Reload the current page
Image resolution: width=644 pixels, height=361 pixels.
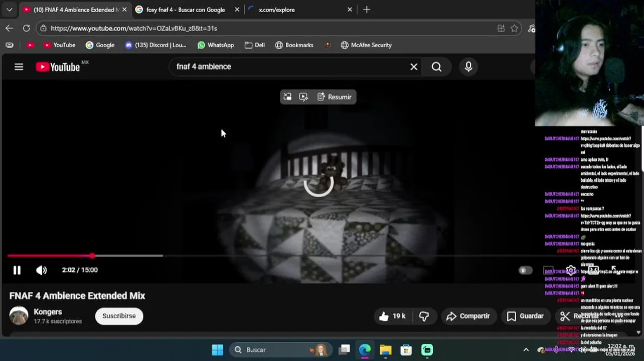(26, 28)
